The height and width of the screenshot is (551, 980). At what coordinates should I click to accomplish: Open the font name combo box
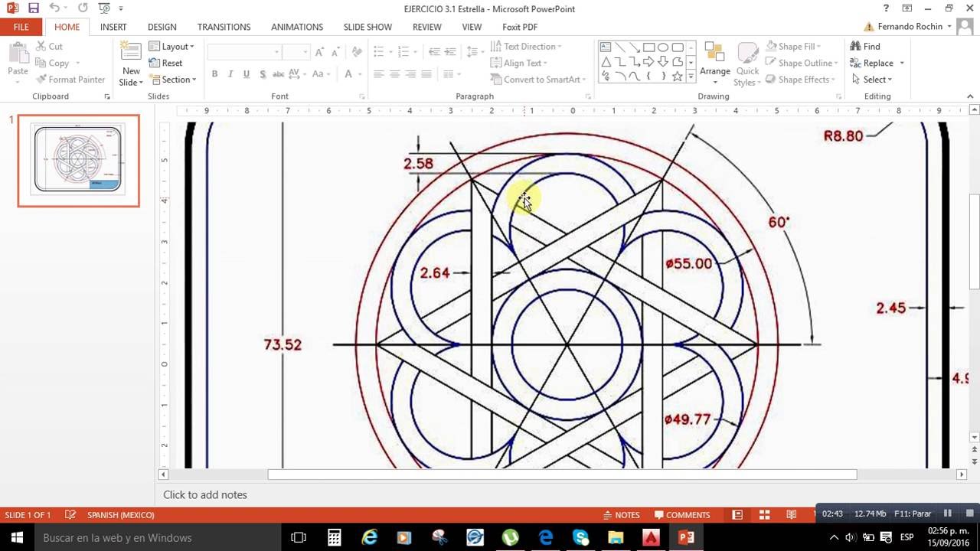(243, 51)
